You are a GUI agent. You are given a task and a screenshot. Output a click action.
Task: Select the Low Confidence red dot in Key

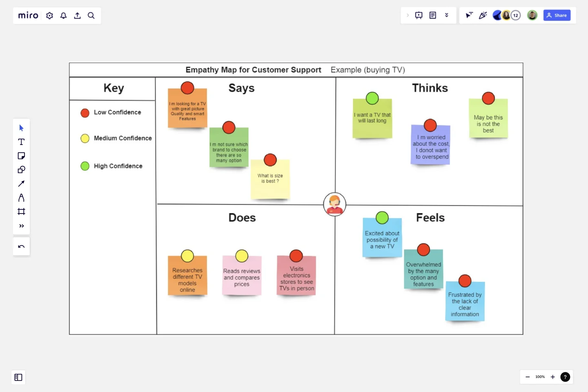click(x=85, y=113)
